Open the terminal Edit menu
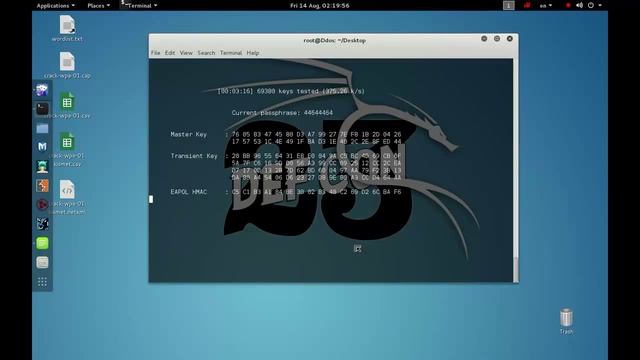Viewport: 640px width, 360px height. [x=170, y=53]
